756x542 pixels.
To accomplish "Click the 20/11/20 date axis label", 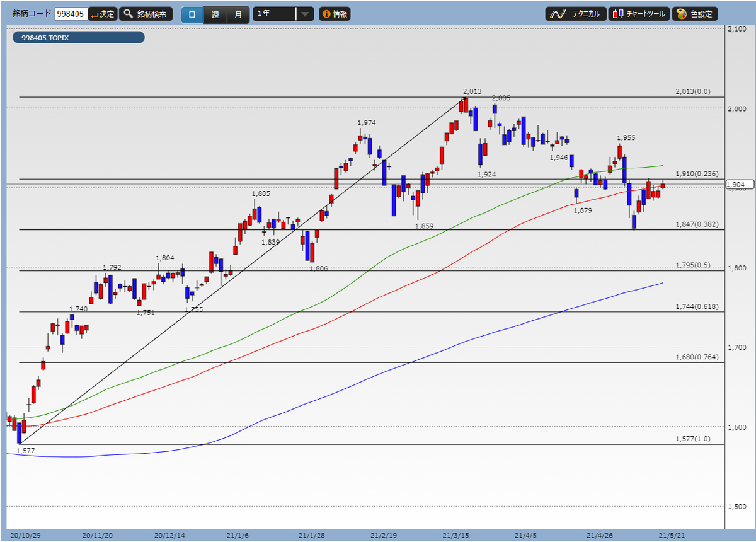I will click(97, 535).
